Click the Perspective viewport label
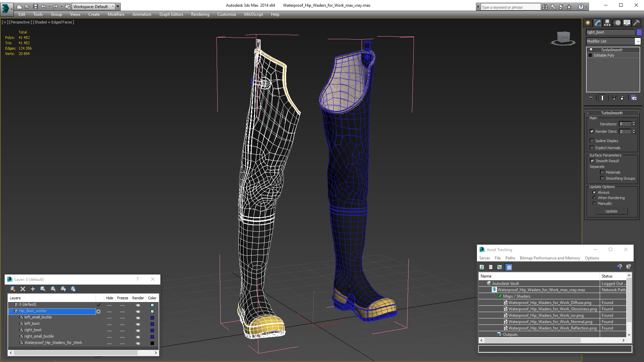This screenshot has height=362, width=644. [20, 22]
